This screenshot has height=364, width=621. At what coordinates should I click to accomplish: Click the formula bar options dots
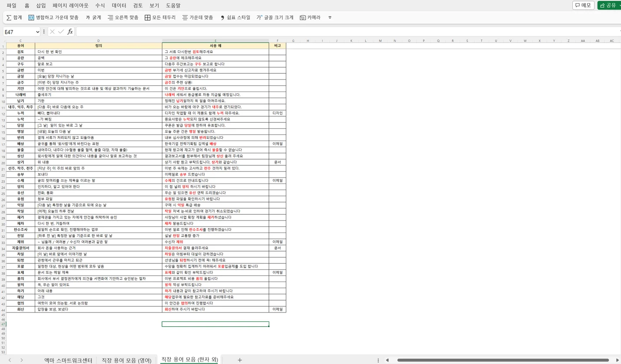point(44,32)
